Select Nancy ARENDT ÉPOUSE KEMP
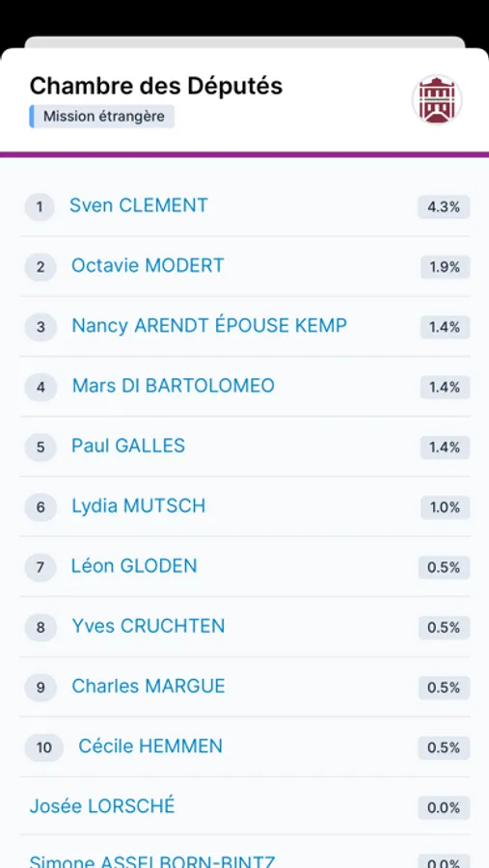 (209, 326)
